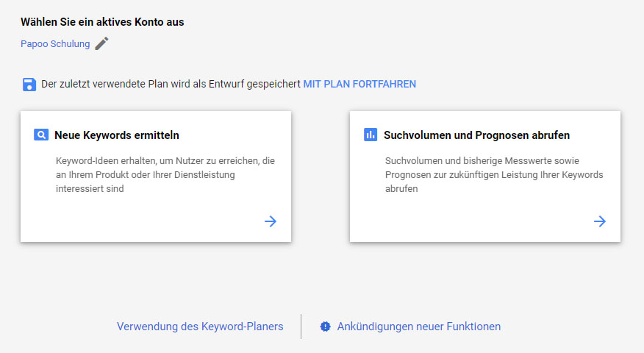Click the magnifier icon on Neue Keywords card

41,135
